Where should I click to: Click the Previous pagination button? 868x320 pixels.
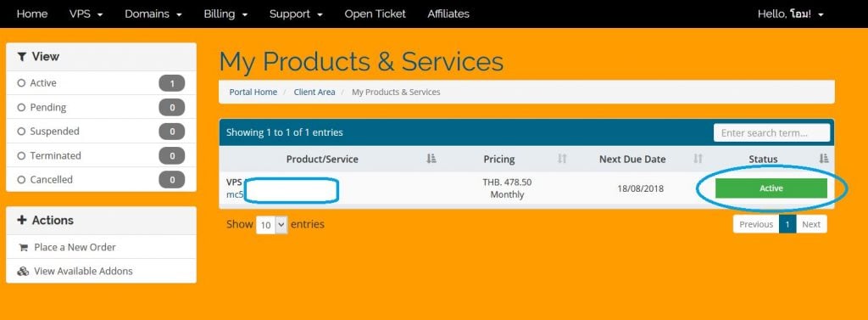click(755, 224)
